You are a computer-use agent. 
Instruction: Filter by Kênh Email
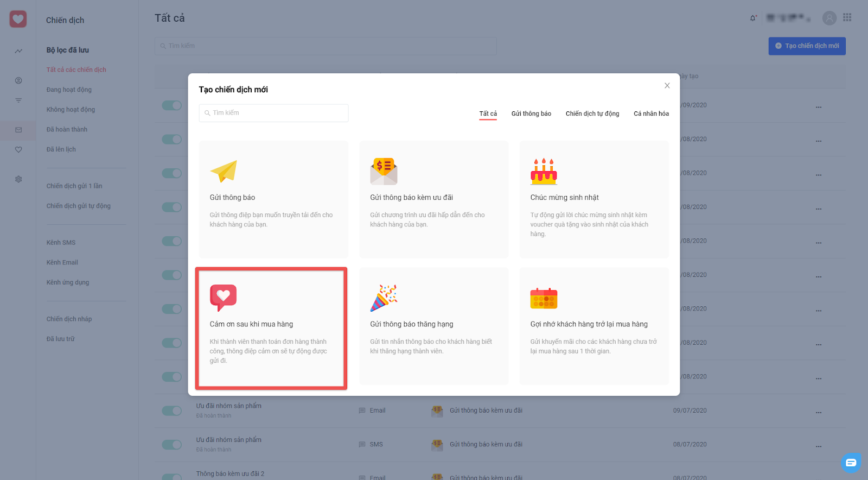click(62, 262)
